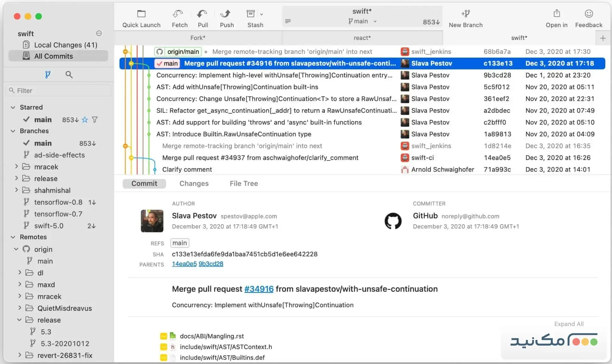Click the Feedback smiley icon
Screen dimensions: 612x364
pyautogui.click(x=588, y=14)
